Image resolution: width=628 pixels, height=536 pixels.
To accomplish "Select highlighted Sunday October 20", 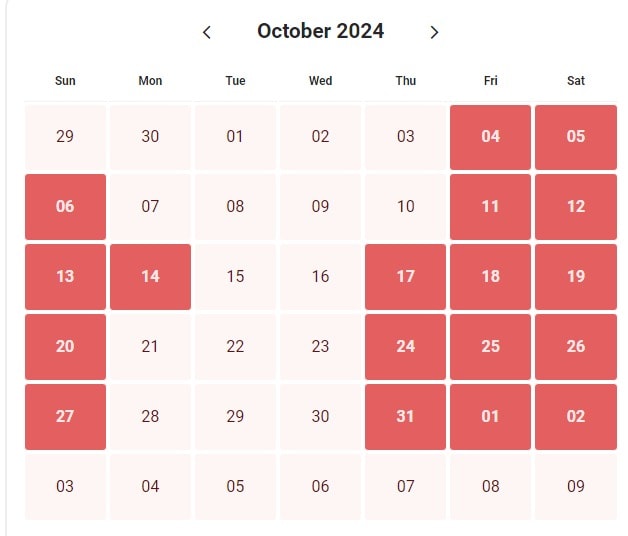I will tap(65, 347).
